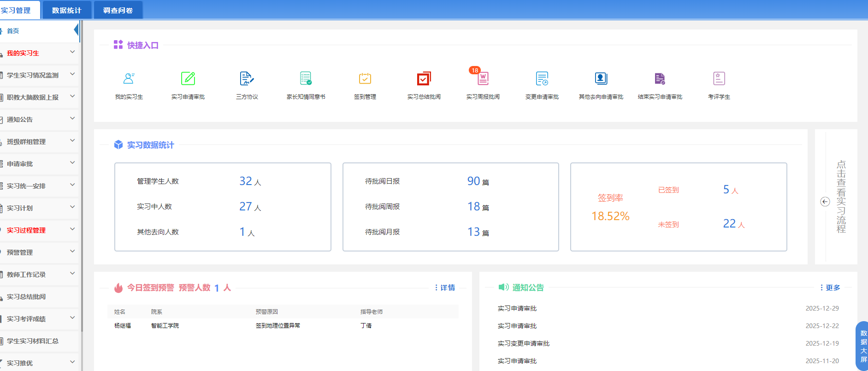Click the 实习申请审批 shortcut icon
Image resolution: width=868 pixels, height=371 pixels.
[x=188, y=79]
